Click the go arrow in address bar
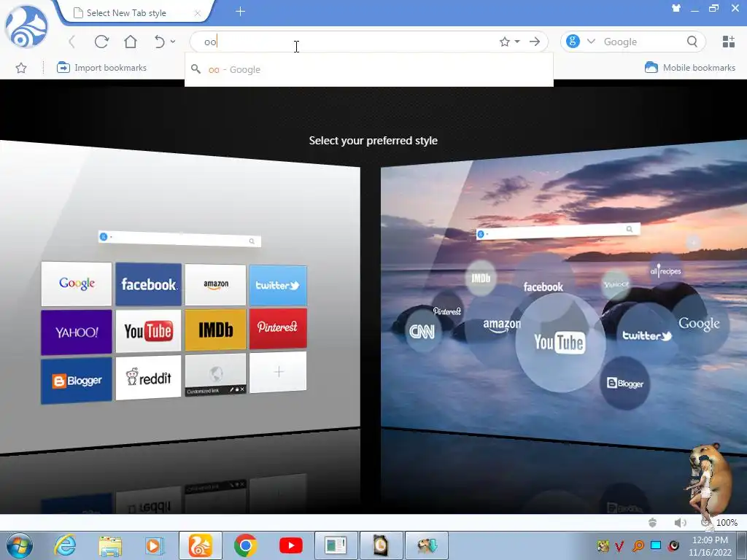 [535, 42]
